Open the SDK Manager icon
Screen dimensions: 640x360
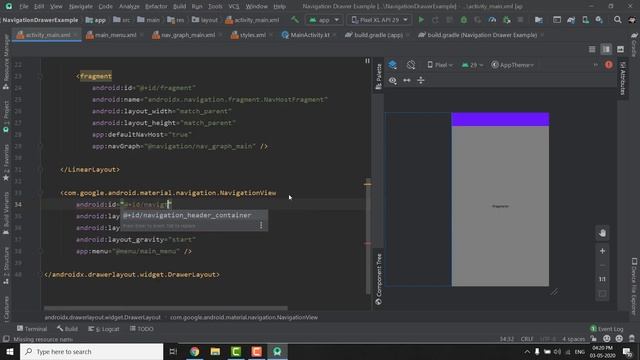(599, 20)
